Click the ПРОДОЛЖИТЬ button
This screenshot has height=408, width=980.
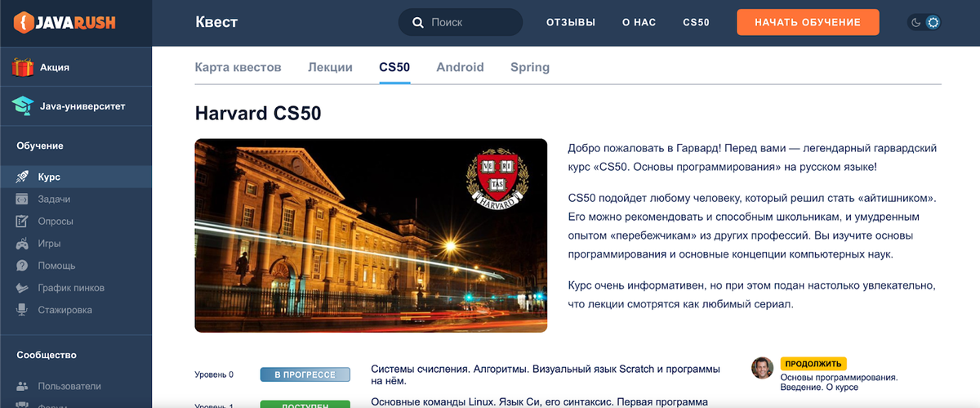coord(813,364)
